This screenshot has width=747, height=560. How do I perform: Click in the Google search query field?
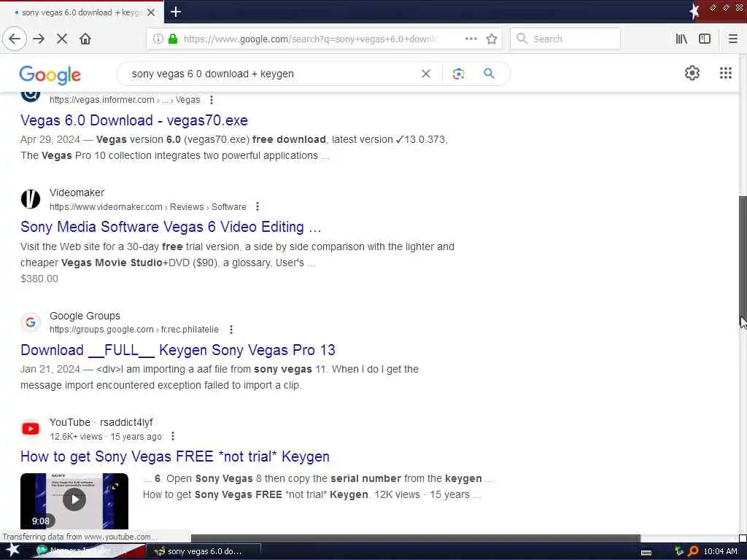pos(271,74)
